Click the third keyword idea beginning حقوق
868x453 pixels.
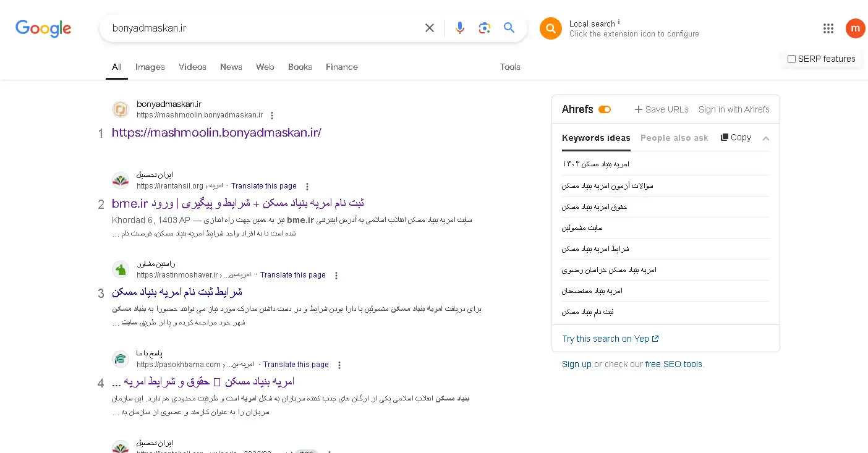point(595,207)
